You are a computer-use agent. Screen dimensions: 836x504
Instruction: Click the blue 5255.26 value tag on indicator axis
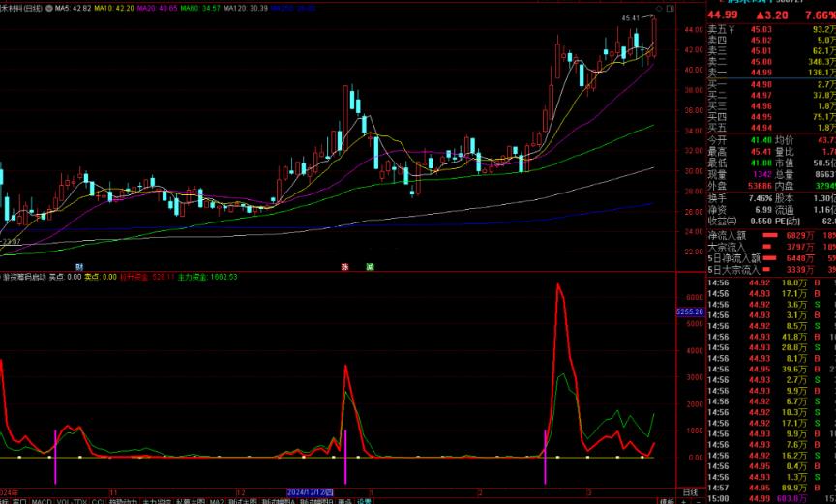click(690, 311)
